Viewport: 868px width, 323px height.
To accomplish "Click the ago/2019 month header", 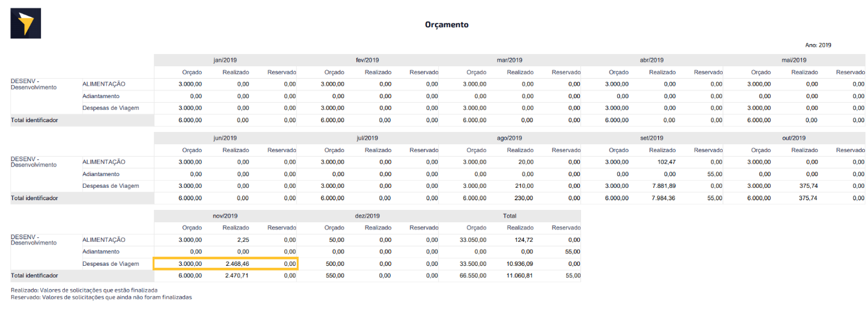I will click(510, 138).
